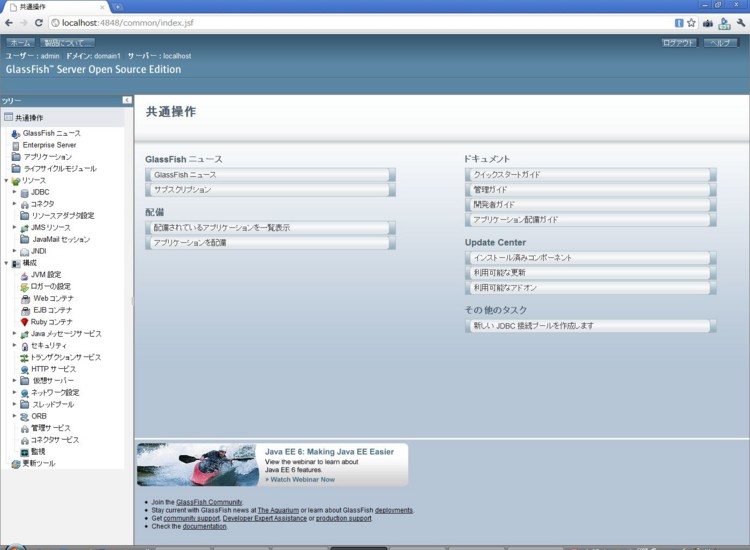Screen dimensions: 750x550
Task: Click the アプリケーション folder icon in tree
Action: pyautogui.click(x=16, y=157)
